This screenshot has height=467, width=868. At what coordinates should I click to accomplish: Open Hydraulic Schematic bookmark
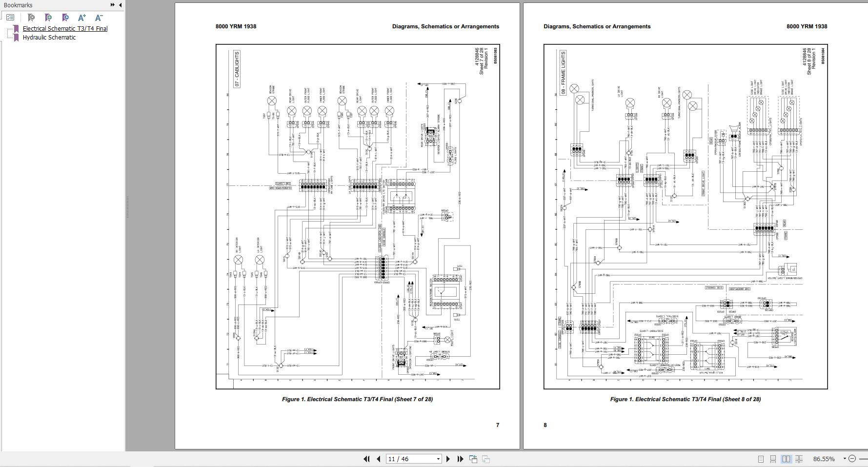pyautogui.click(x=49, y=38)
